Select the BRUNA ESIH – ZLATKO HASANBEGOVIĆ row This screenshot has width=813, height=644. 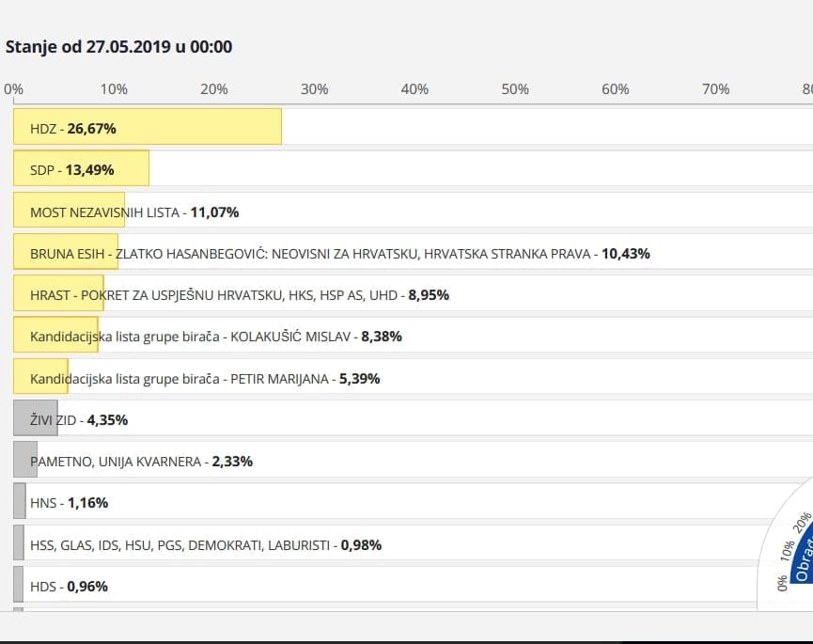pyautogui.click(x=339, y=254)
